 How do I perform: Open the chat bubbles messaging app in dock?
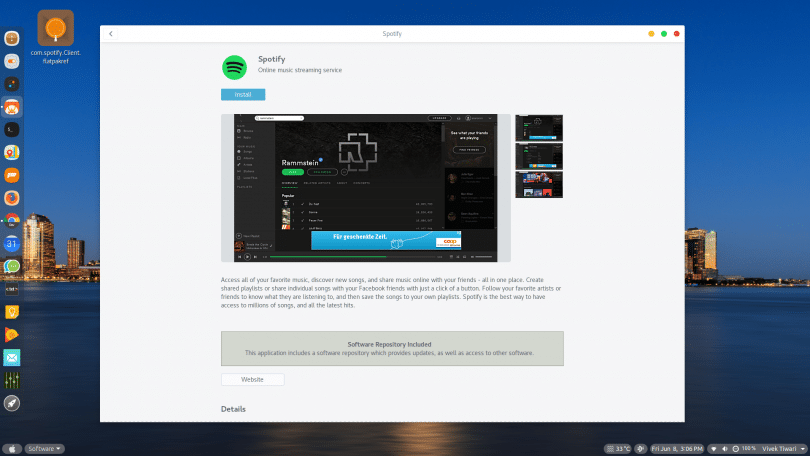tap(11, 266)
